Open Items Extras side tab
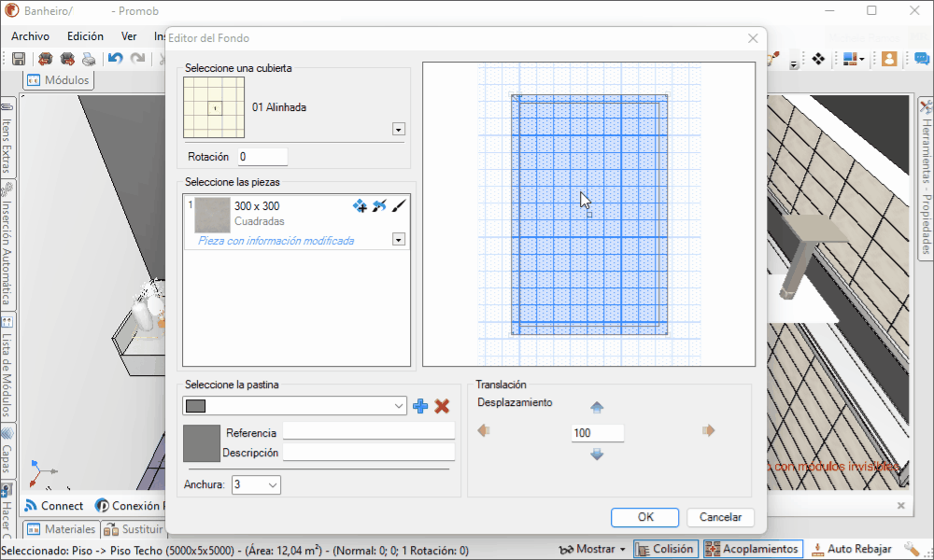 (7, 138)
